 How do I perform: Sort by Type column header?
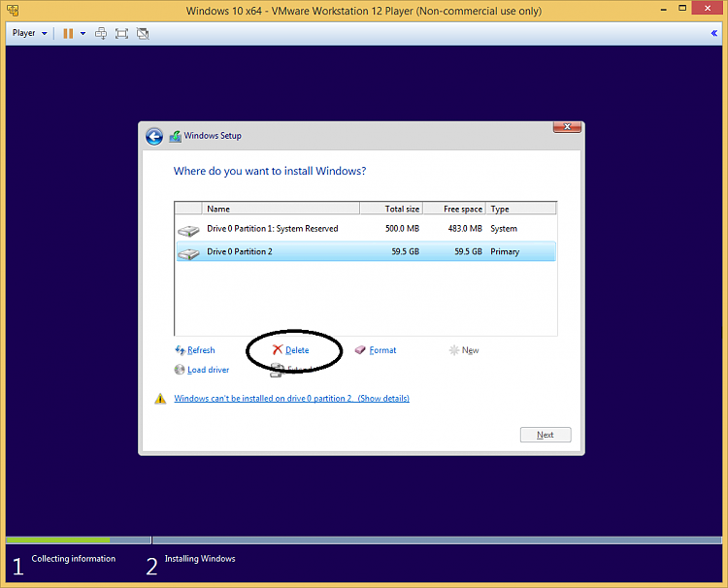point(521,209)
